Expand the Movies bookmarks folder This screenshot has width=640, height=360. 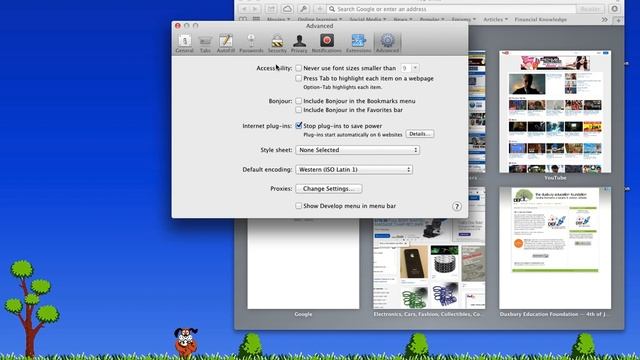pos(278,20)
